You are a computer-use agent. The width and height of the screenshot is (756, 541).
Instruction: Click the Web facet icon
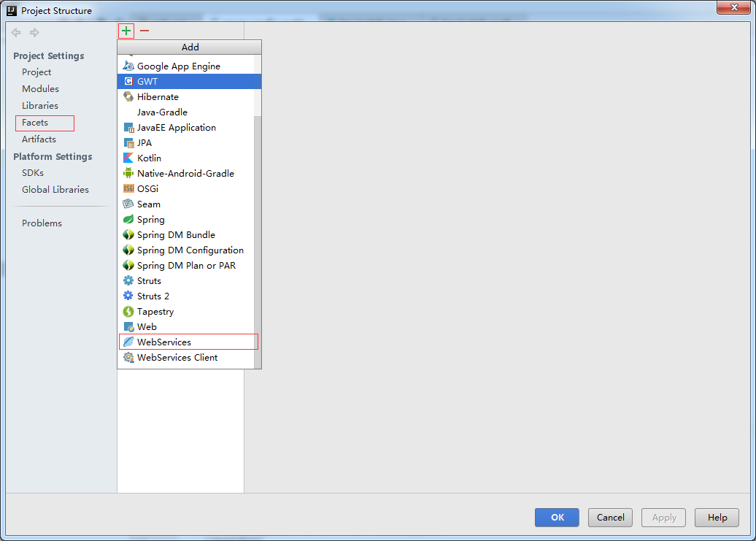point(128,327)
